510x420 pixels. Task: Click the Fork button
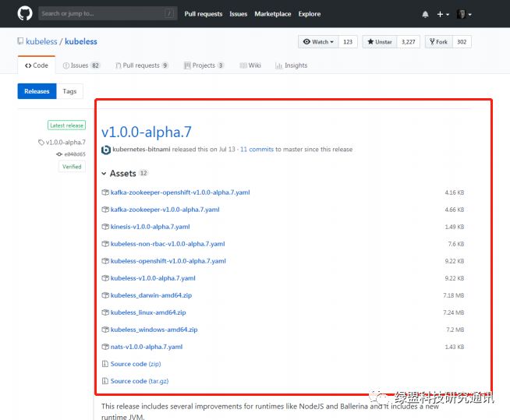tap(438, 41)
